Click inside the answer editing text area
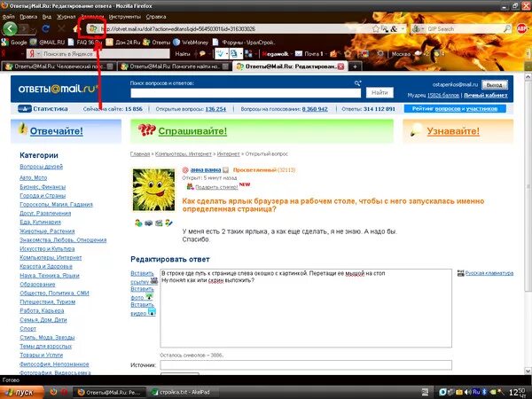 [x=306, y=308]
